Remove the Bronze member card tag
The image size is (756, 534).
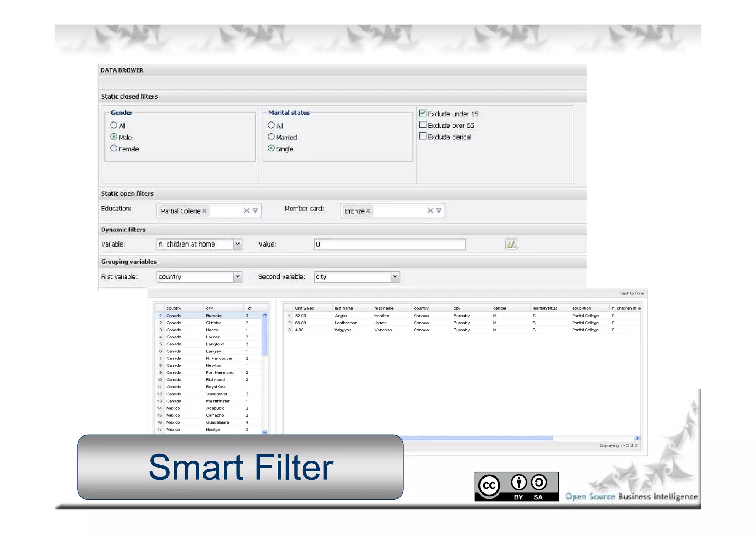tap(368, 211)
